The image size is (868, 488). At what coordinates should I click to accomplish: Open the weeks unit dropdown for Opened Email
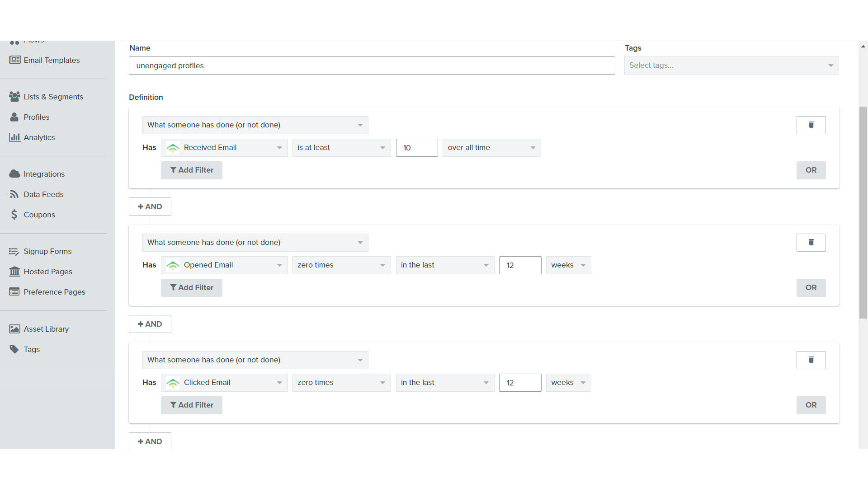point(568,265)
